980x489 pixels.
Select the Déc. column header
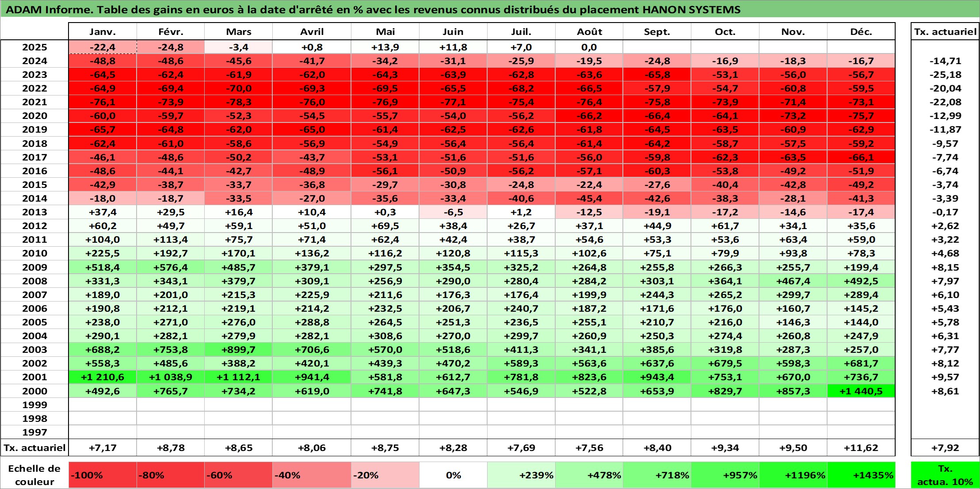[861, 32]
